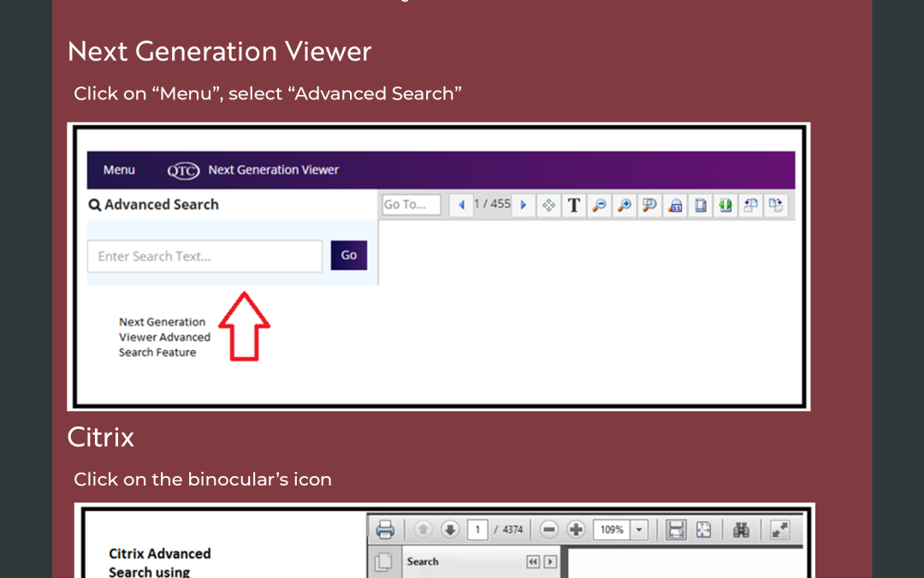Click the page number box showing 1
Screen dimensions: 924x578
[x=477, y=529]
